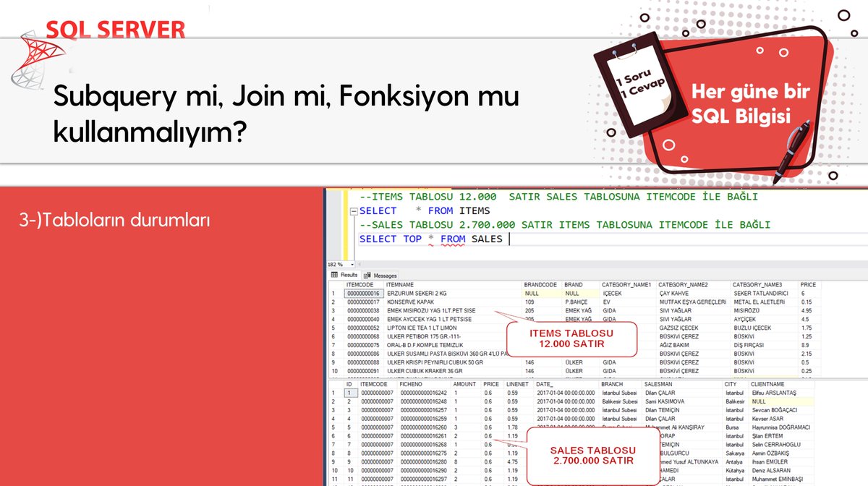Click the ULKER KRISPI PEYNIRLI CUBUK 50 GR cell

[434, 362]
